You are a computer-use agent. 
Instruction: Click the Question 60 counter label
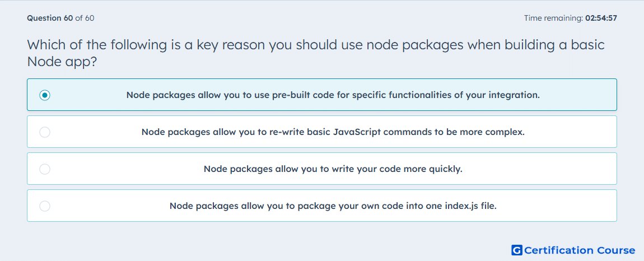tap(50, 18)
